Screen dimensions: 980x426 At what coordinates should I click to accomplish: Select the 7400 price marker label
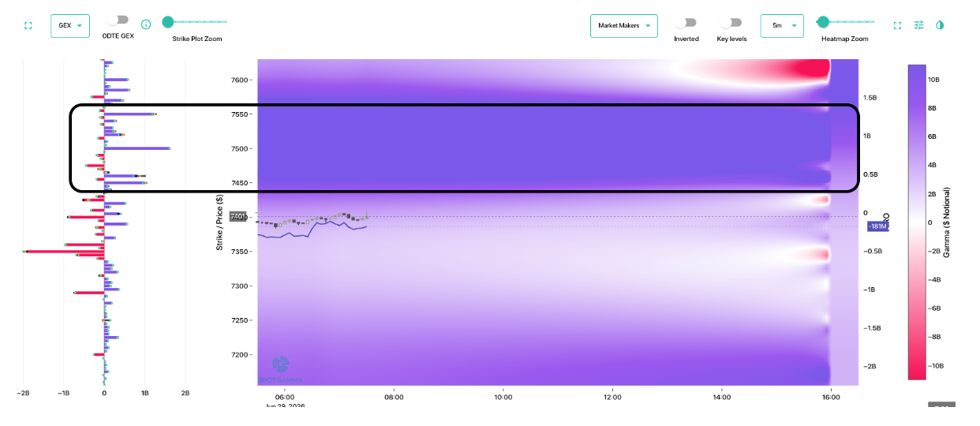tap(238, 217)
